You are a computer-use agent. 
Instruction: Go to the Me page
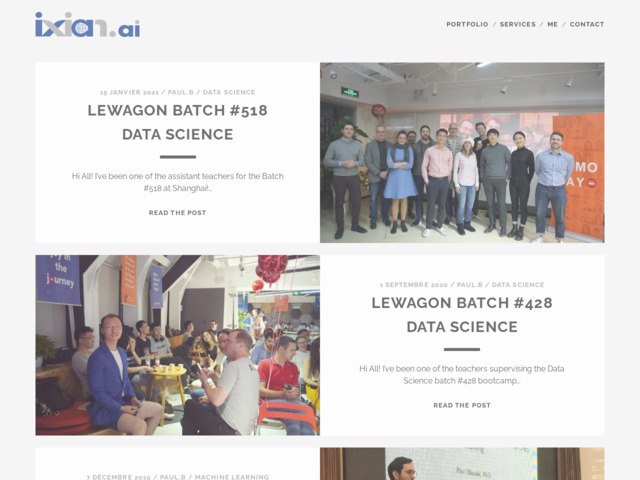click(552, 24)
